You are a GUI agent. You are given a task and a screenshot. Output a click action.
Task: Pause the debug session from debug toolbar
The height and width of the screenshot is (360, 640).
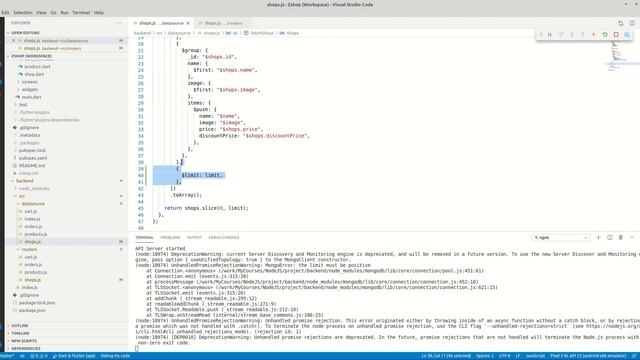[549, 35]
